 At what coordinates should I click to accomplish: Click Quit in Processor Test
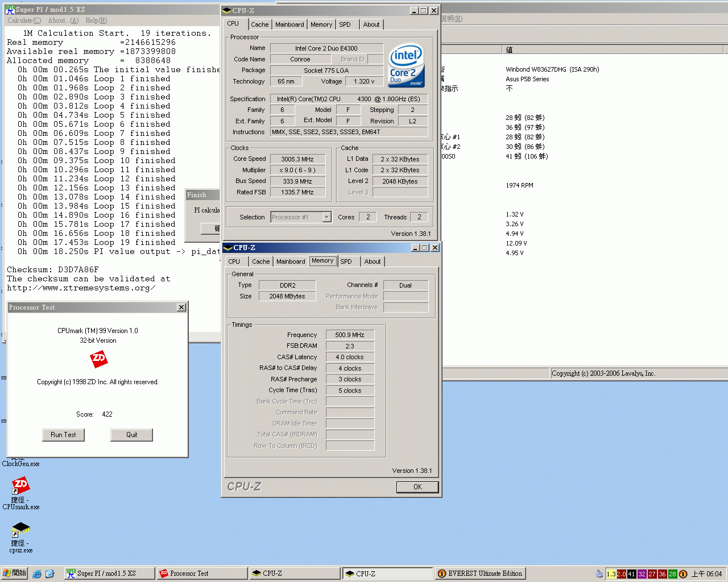click(131, 435)
